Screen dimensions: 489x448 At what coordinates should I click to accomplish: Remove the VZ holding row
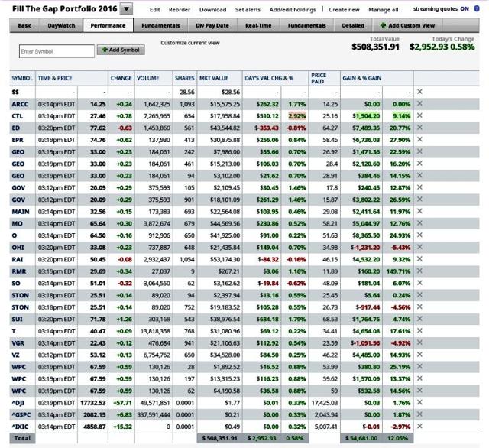(419, 355)
